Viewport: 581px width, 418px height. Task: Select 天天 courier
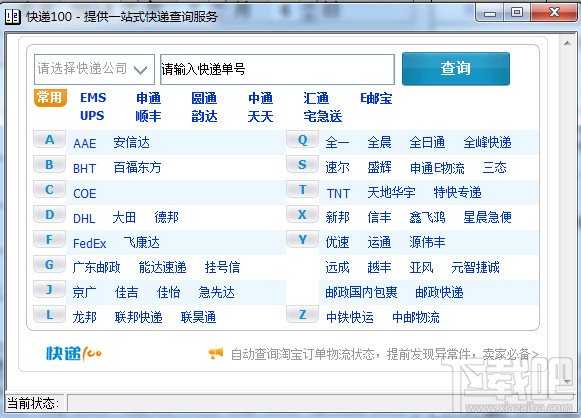point(260,116)
